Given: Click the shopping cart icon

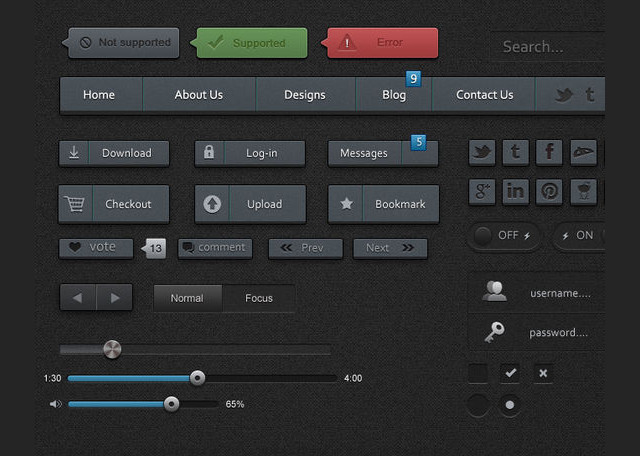Looking at the screenshot, I should point(74,204).
